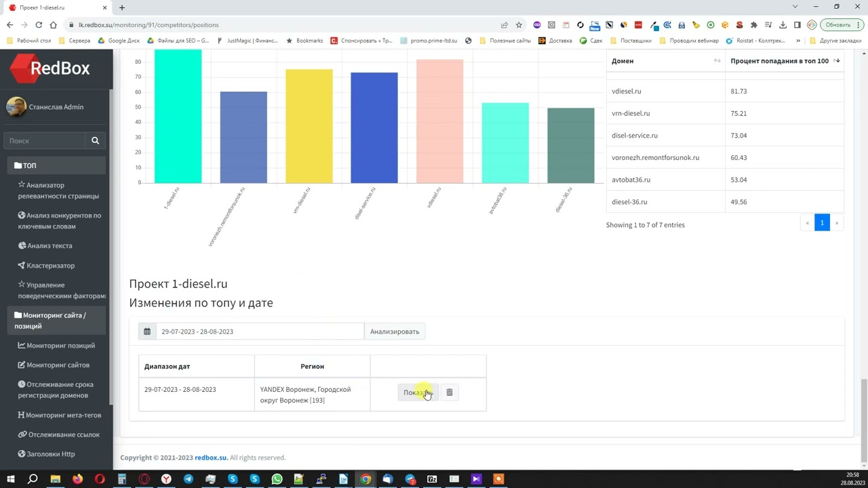Screen dimensions: 868x488
Task: Toggle browser side panel icon
Action: coord(797,25)
